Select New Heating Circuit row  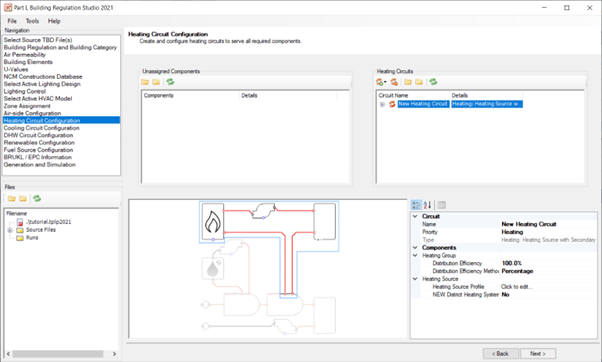(x=460, y=104)
